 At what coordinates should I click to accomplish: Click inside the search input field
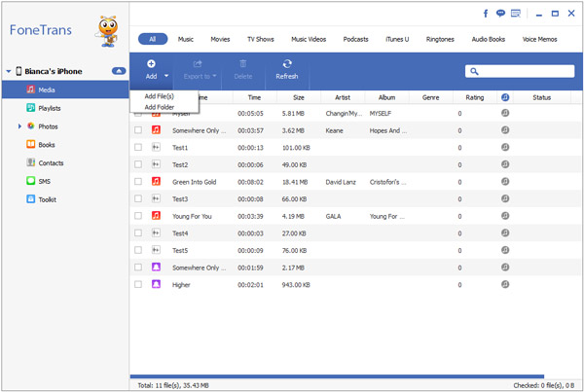pos(520,71)
